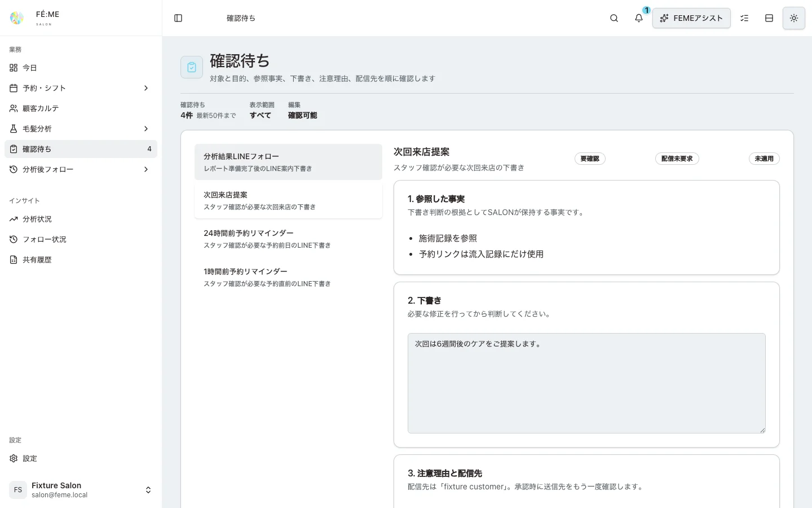Click the history icon beside 分析後フォロー
The width and height of the screenshot is (812, 508).
point(14,169)
